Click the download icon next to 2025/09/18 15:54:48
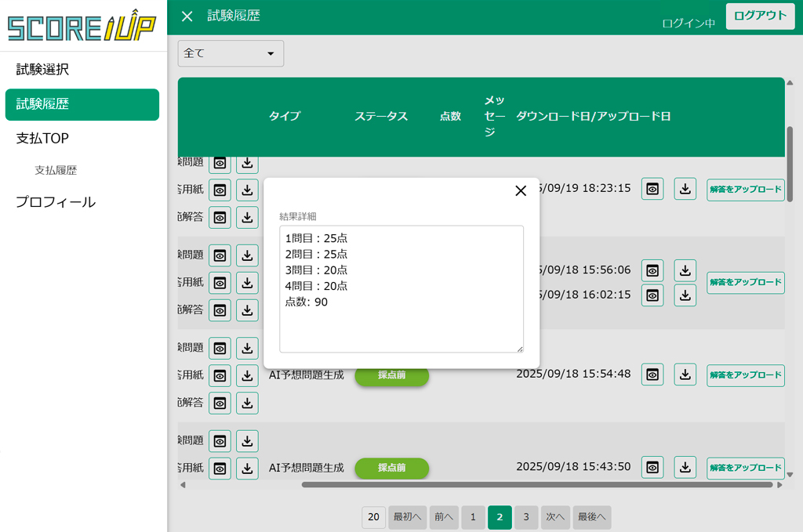The width and height of the screenshot is (803, 532). click(x=685, y=375)
